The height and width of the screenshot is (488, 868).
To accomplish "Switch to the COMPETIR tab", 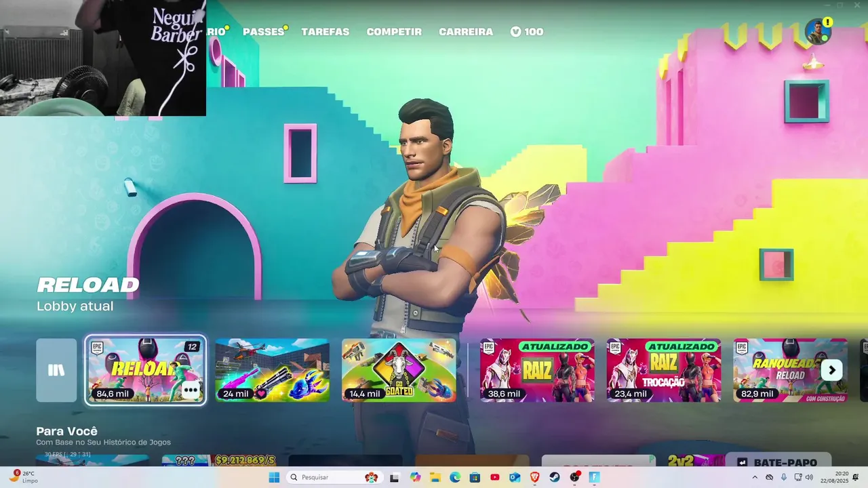I will pos(394,32).
